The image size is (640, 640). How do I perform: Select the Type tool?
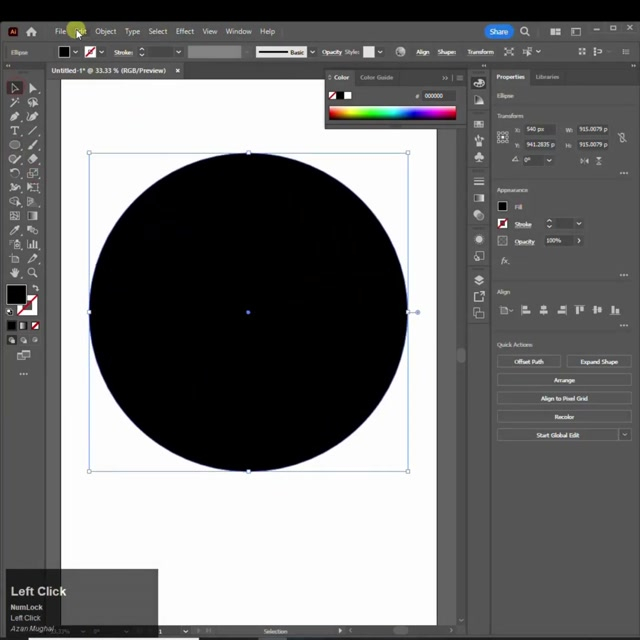point(15,131)
